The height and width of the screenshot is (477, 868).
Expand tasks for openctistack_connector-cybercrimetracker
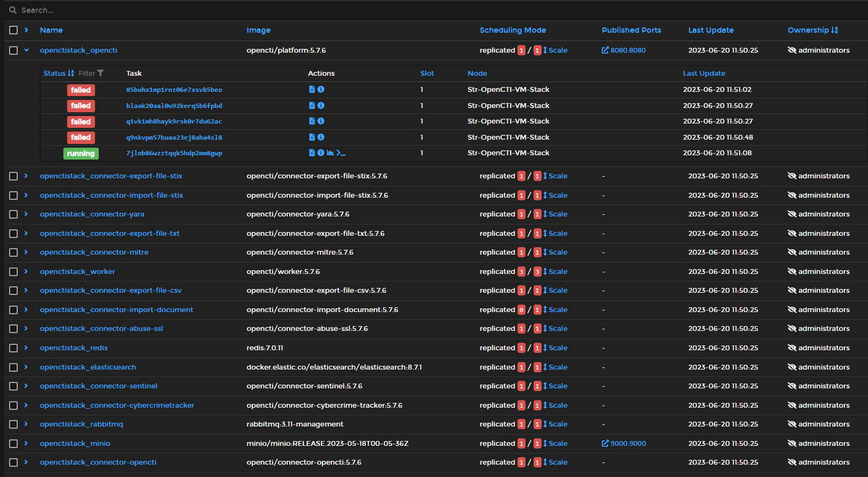tap(26, 405)
